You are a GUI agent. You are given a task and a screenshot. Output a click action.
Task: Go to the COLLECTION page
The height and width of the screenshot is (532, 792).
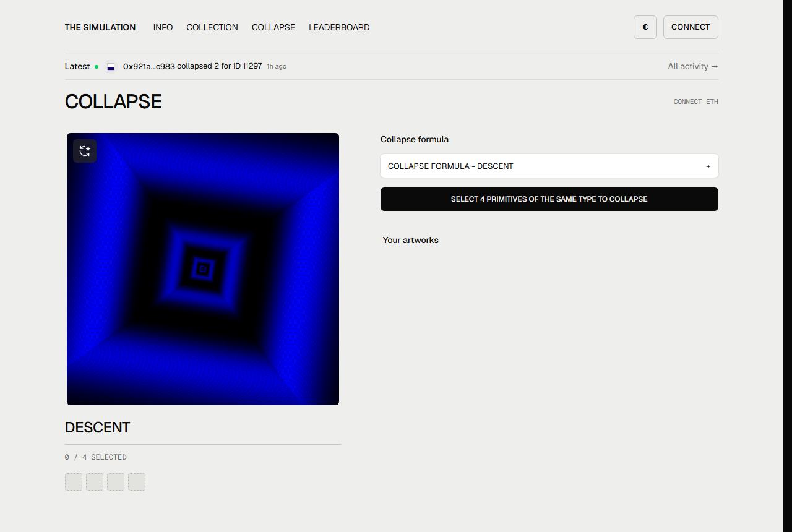pyautogui.click(x=212, y=27)
